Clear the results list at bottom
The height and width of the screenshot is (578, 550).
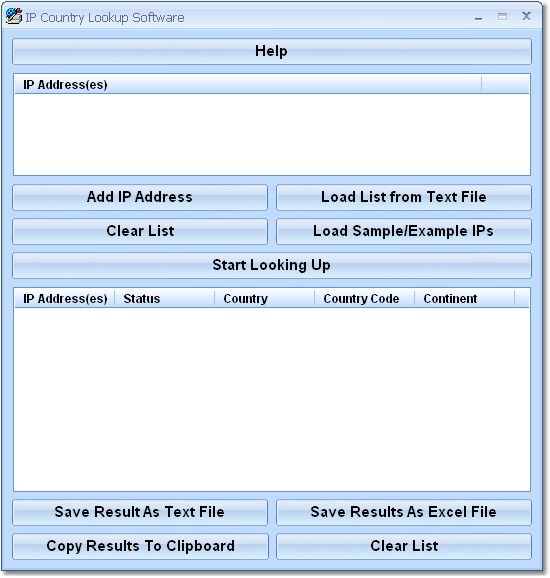[404, 546]
